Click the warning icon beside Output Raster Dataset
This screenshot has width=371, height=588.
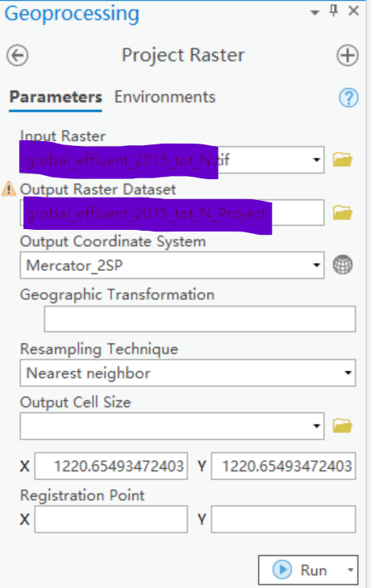click(9, 189)
